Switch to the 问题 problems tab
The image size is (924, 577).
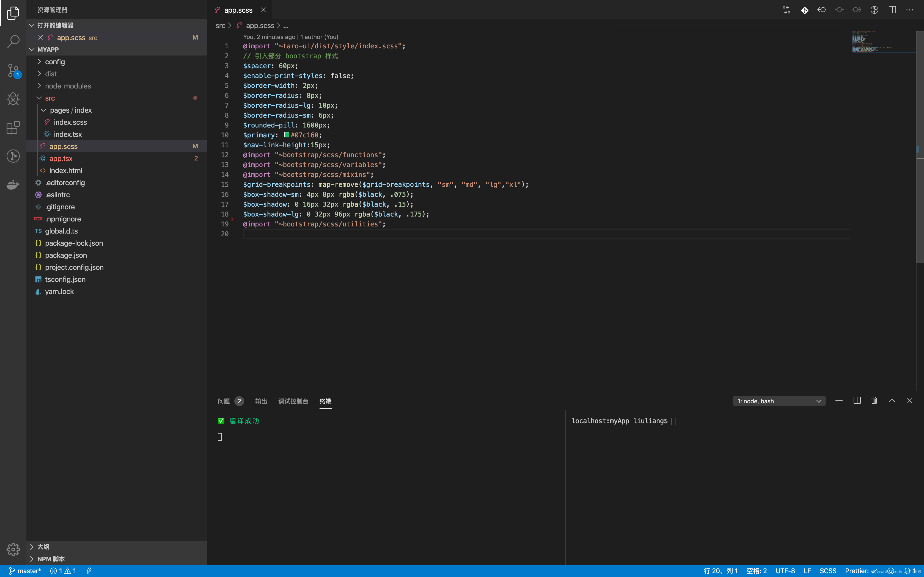pos(224,401)
